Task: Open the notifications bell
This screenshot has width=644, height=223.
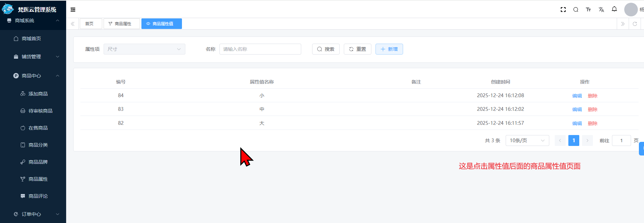Action: [x=614, y=9]
